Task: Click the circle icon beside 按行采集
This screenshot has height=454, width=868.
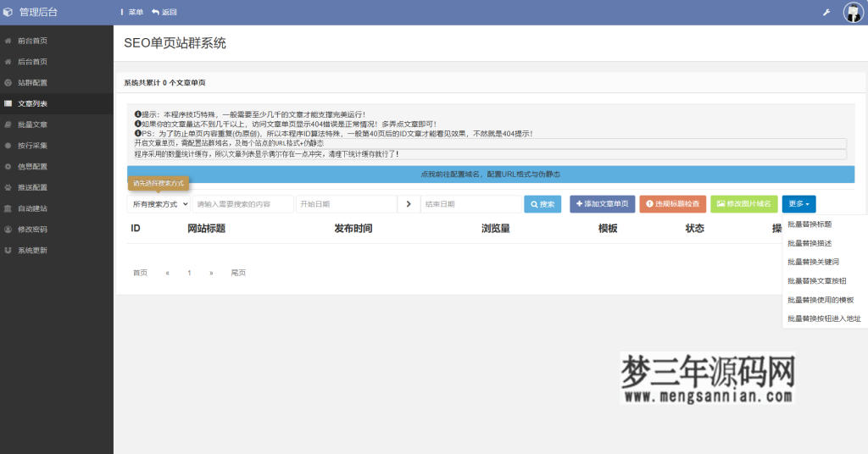Action: [x=8, y=146]
